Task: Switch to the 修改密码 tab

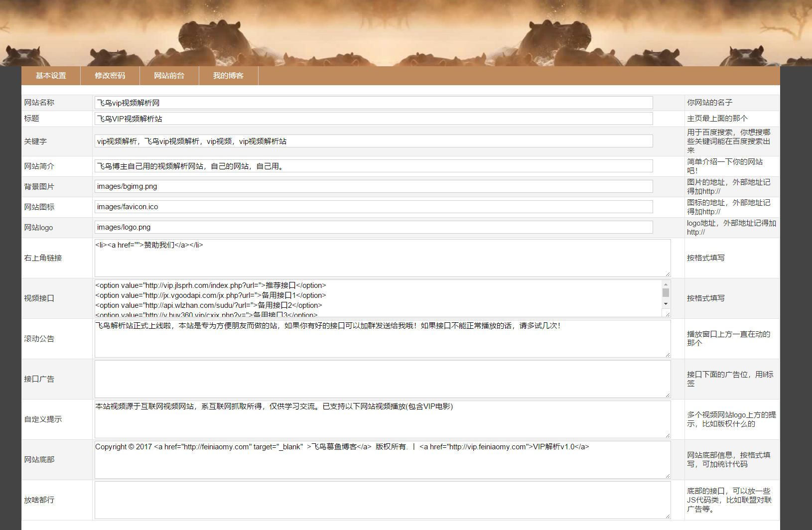Action: coord(110,76)
